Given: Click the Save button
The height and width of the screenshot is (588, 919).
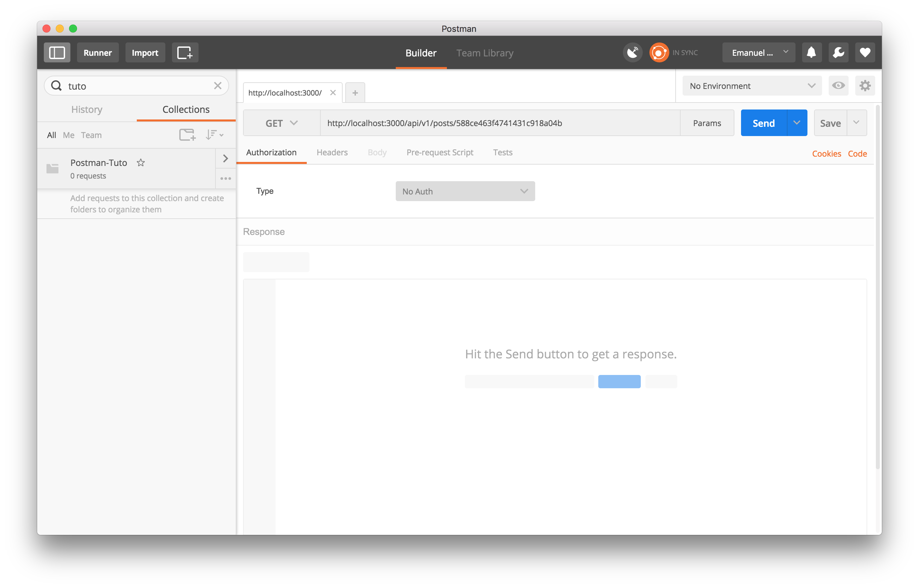Looking at the screenshot, I should pos(830,123).
